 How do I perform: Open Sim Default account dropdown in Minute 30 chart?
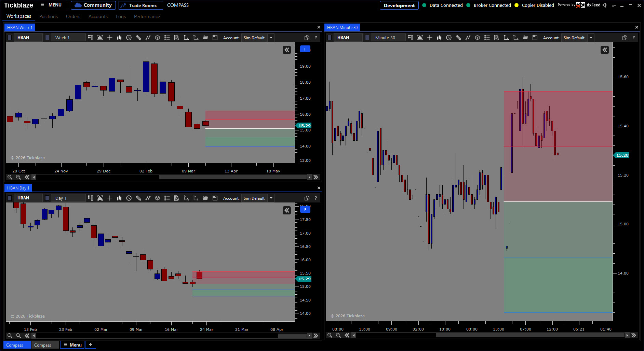tap(591, 38)
